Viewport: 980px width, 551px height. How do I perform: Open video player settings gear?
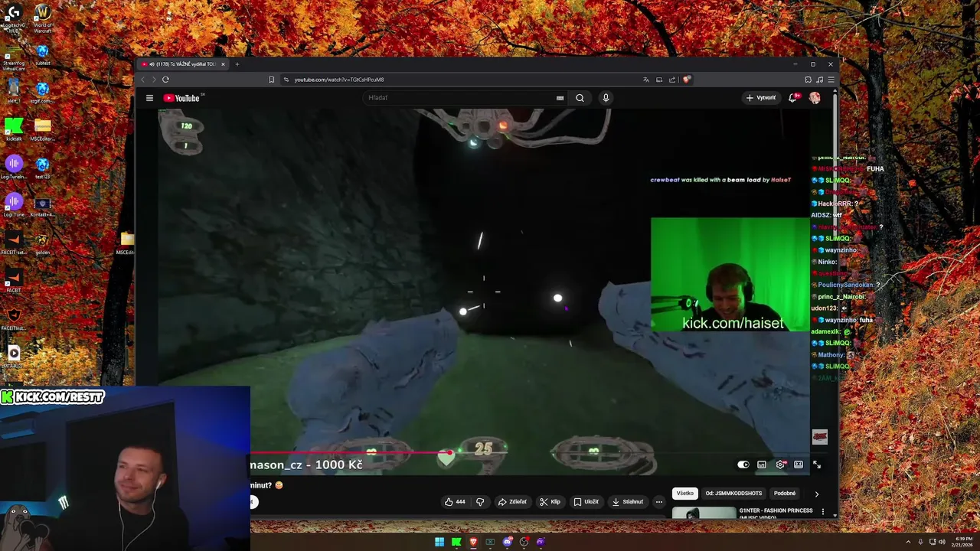click(x=780, y=465)
